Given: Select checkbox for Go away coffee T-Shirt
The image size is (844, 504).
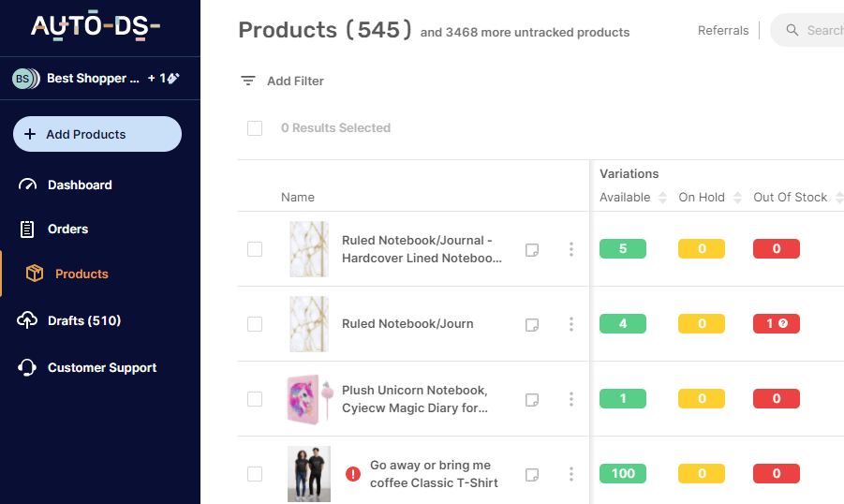Looking at the screenshot, I should (x=255, y=474).
